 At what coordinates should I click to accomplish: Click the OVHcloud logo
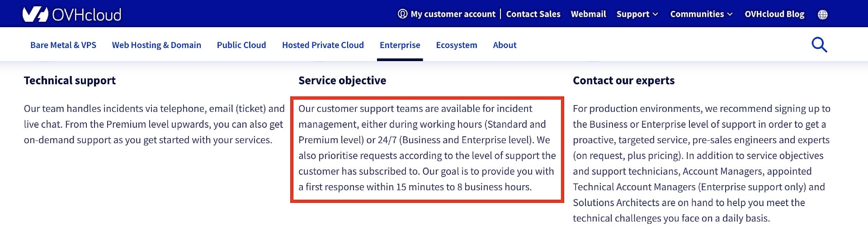(72, 14)
